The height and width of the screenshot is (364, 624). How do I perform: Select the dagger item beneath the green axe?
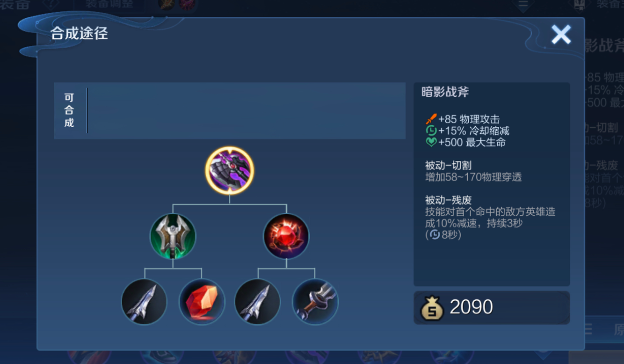coord(144,302)
